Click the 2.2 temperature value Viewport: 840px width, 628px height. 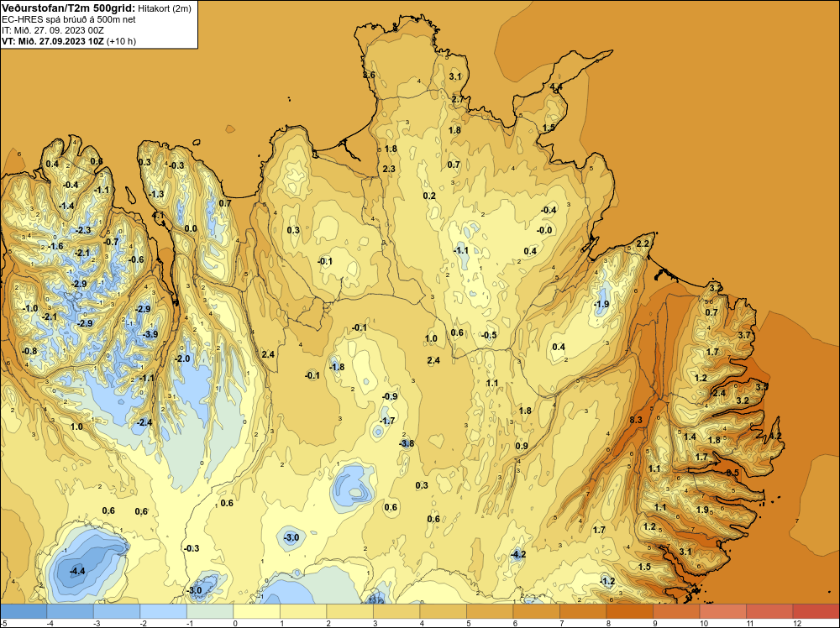[643, 243]
